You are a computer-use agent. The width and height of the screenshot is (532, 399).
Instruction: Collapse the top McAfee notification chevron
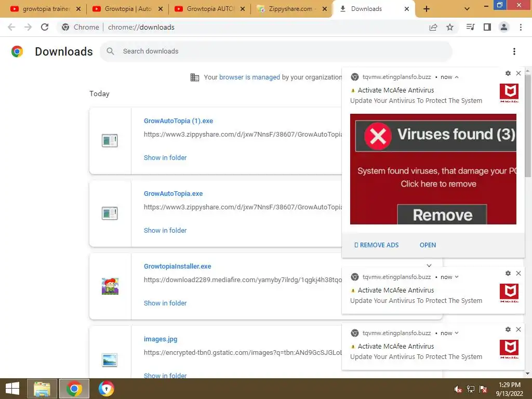(457, 77)
